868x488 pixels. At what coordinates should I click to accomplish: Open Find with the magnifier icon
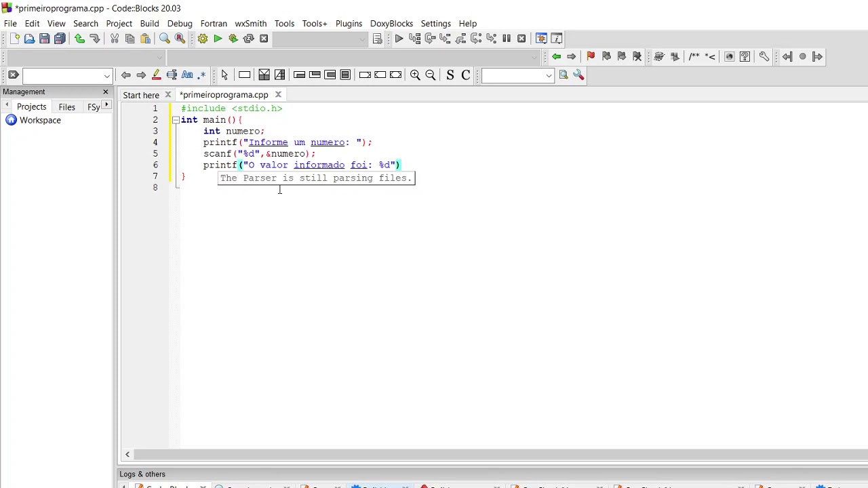165,39
